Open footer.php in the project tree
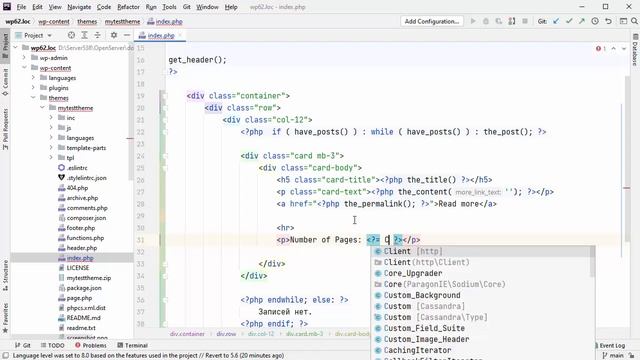Viewport: 640px width, 360px height. point(80,228)
